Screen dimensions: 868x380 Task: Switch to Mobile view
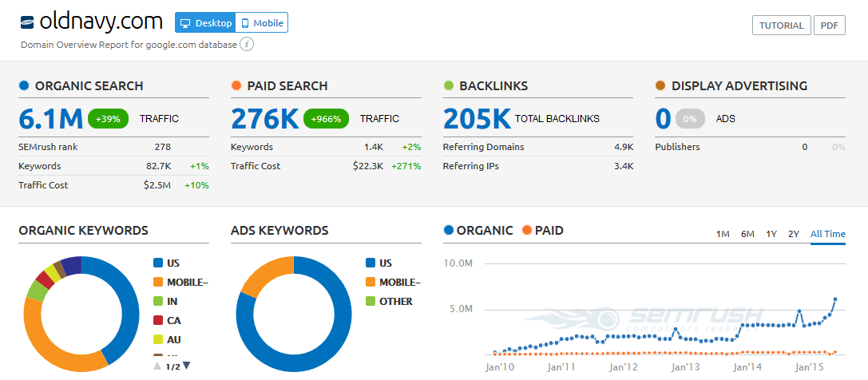click(x=262, y=22)
